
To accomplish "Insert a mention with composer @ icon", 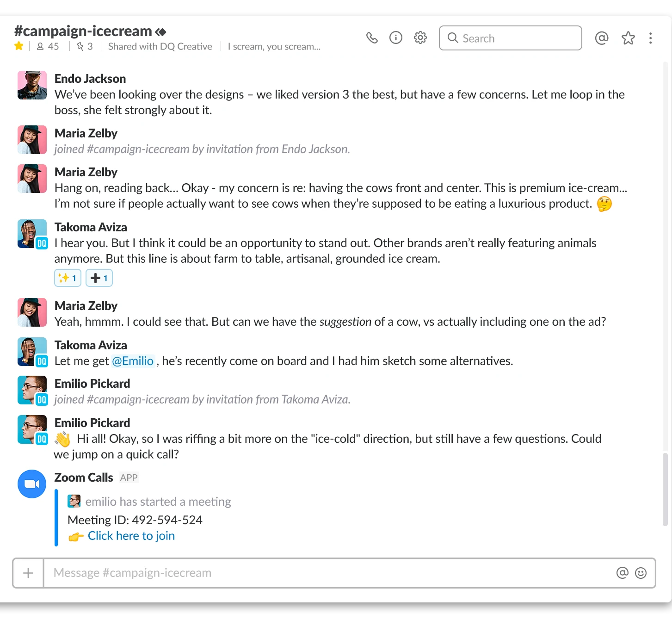I will 623,573.
